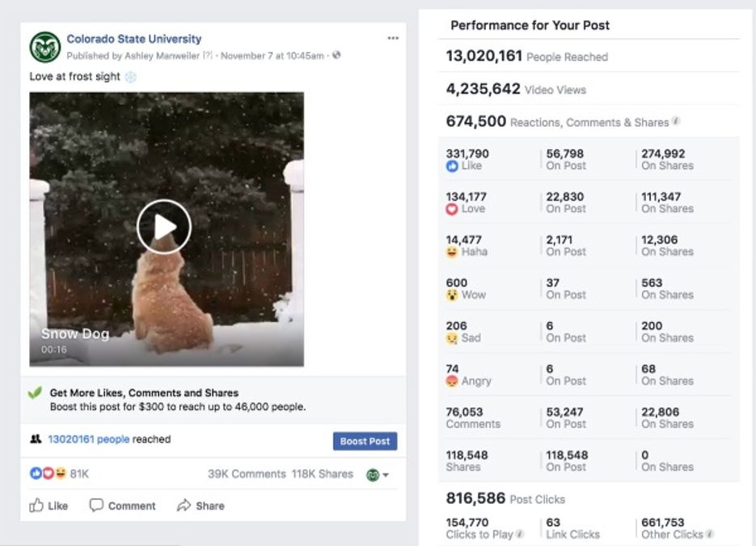756x546 pixels.
Task: Click the Haha emoji in performance panel
Action: [452, 252]
